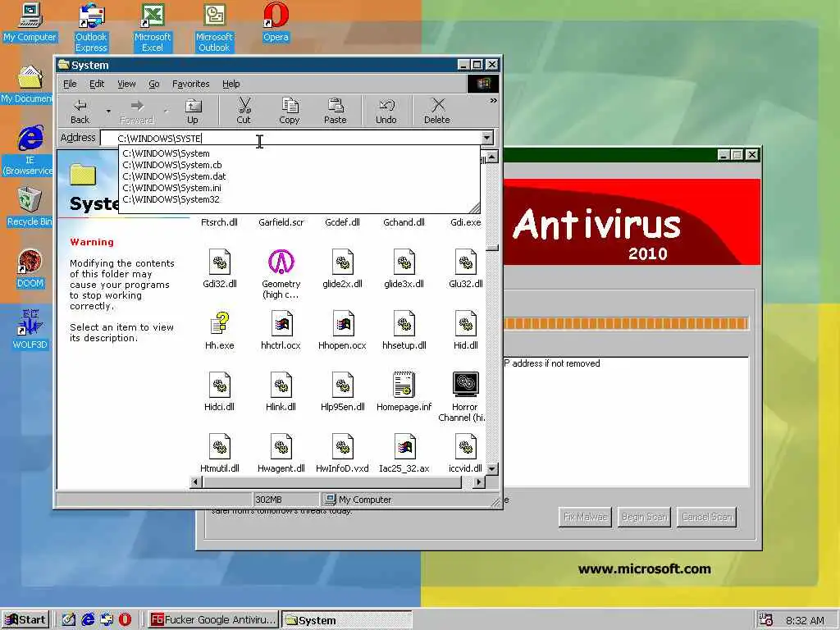Choose C:\WINDOWS\System.dat suggestion
Viewport: 840px width, 630px height.
(x=299, y=176)
